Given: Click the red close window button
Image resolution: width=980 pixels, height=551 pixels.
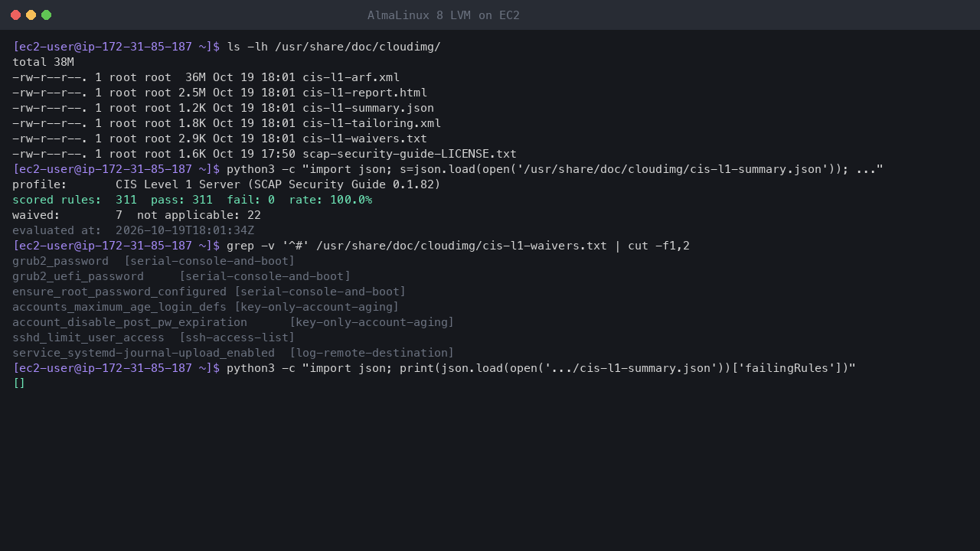Looking at the screenshot, I should coord(15,15).
